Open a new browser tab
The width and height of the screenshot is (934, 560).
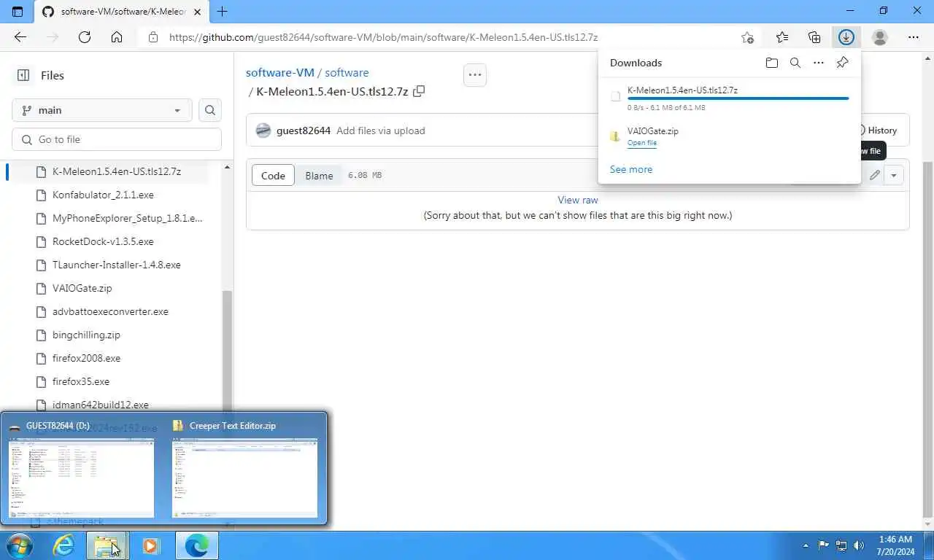[223, 12]
